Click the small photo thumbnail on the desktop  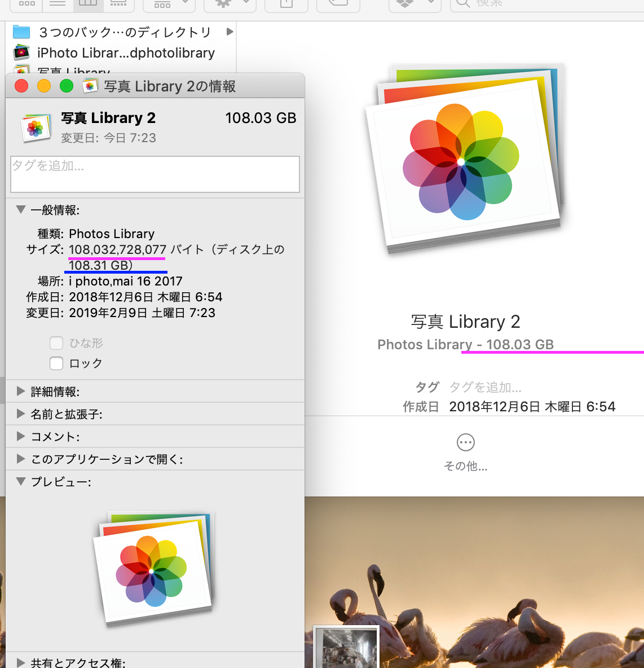[346, 648]
